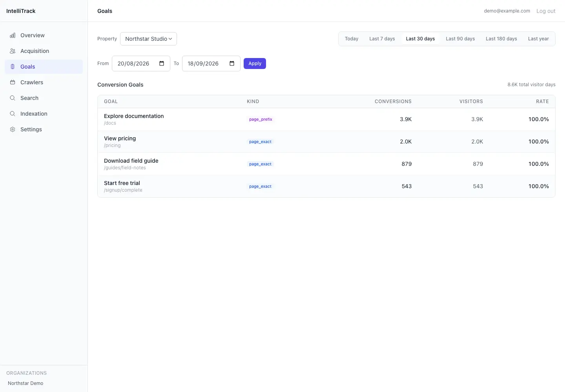
Task: Click the KIND column header
Action: point(253,102)
